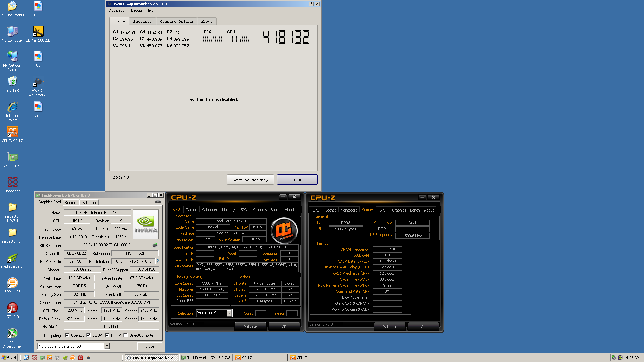This screenshot has width=644, height=362.
Task: Click the Bus Interface question mark icon
Action: [x=158, y=261]
